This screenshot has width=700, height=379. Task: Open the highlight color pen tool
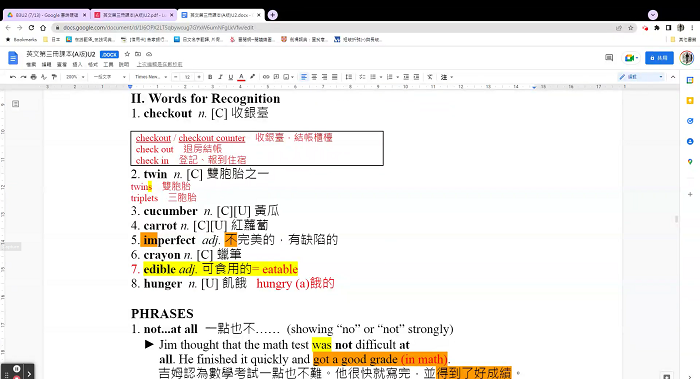(252, 77)
